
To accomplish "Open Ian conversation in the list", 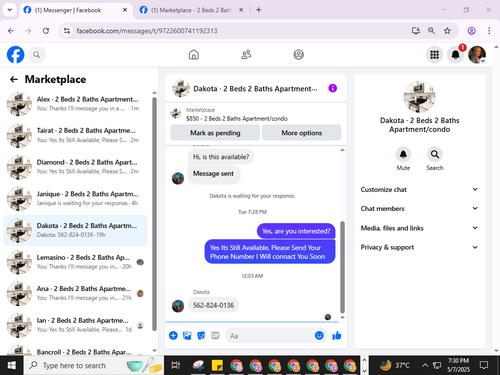I will [x=75, y=325].
